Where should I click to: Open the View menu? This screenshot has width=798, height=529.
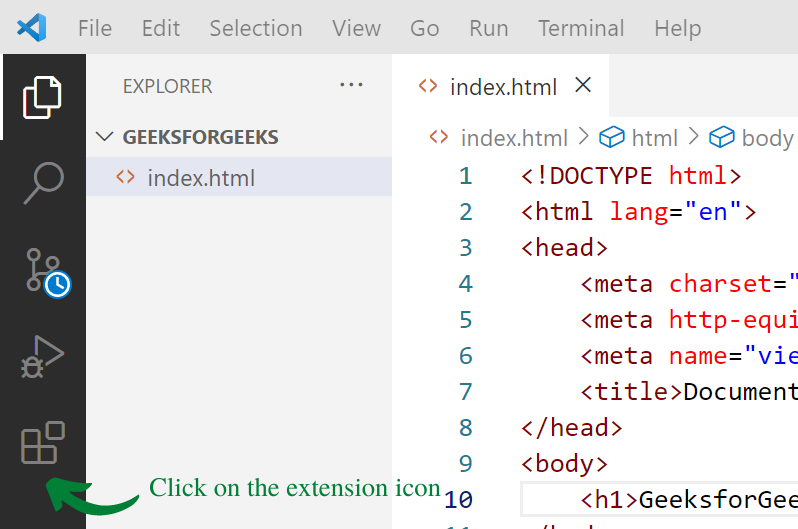point(356,28)
